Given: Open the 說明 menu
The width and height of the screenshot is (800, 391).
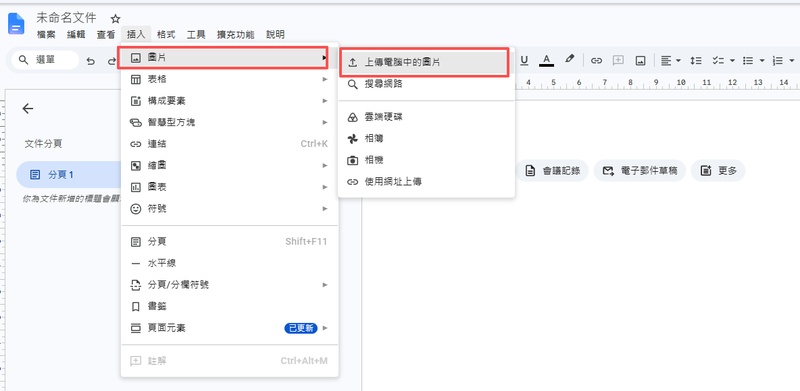Looking at the screenshot, I should (276, 35).
